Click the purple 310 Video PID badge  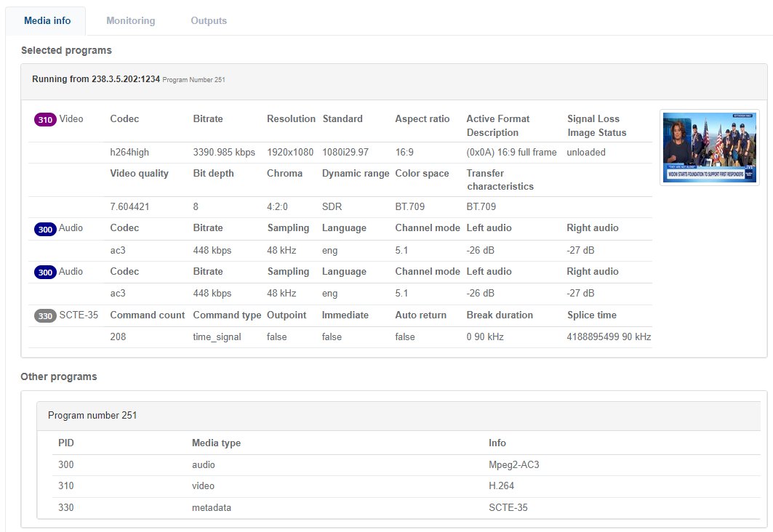point(46,119)
